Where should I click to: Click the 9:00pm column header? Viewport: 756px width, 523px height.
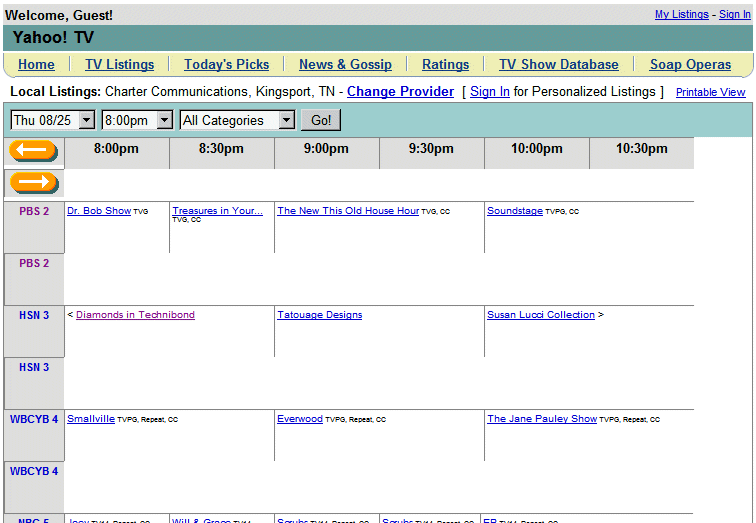(x=326, y=148)
